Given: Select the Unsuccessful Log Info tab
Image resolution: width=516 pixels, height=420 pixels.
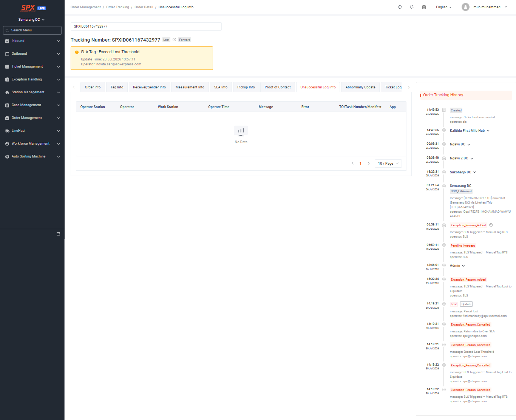Looking at the screenshot, I should point(318,87).
